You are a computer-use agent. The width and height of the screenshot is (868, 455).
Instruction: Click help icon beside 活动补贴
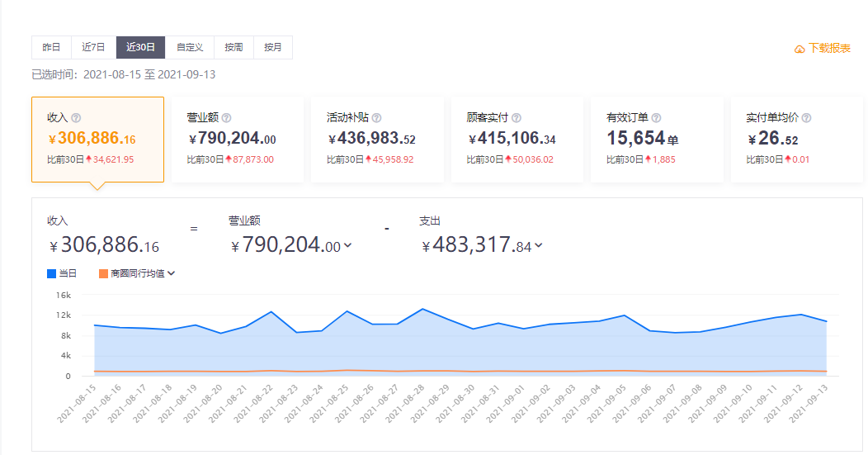click(376, 118)
